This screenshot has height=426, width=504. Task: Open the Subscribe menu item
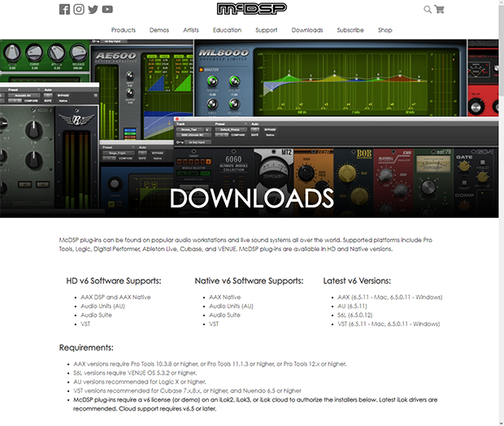pyautogui.click(x=350, y=30)
